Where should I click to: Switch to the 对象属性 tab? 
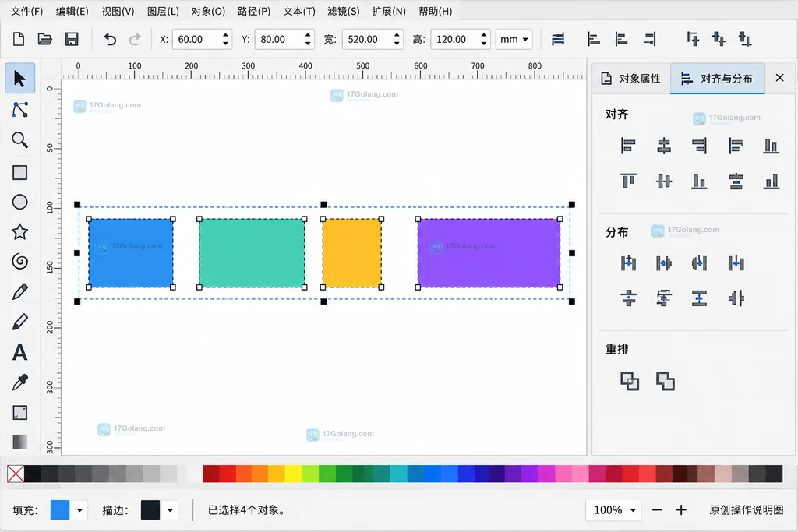point(631,79)
